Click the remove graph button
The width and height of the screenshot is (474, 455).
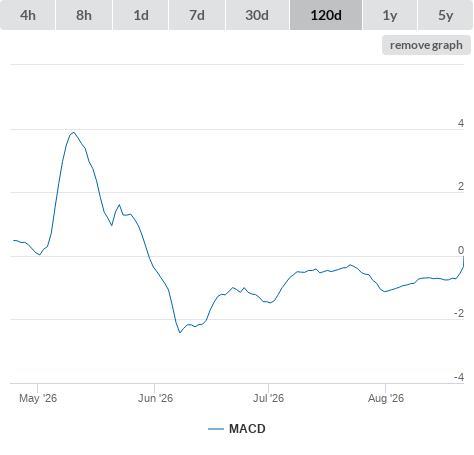click(x=426, y=45)
